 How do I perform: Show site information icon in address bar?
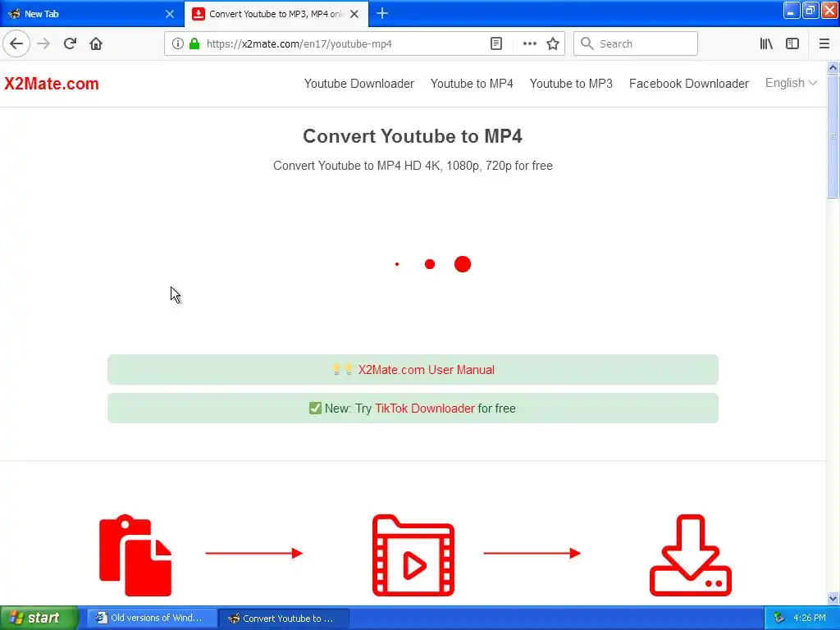click(178, 44)
